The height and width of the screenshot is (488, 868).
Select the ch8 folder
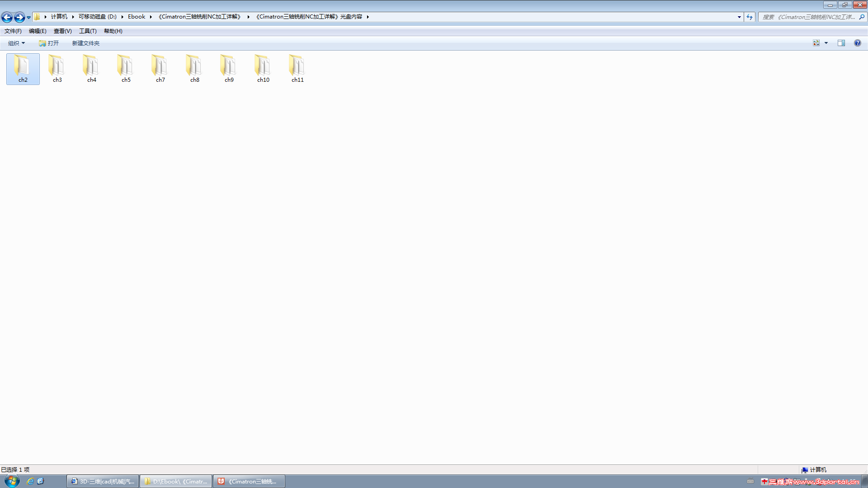tap(195, 69)
